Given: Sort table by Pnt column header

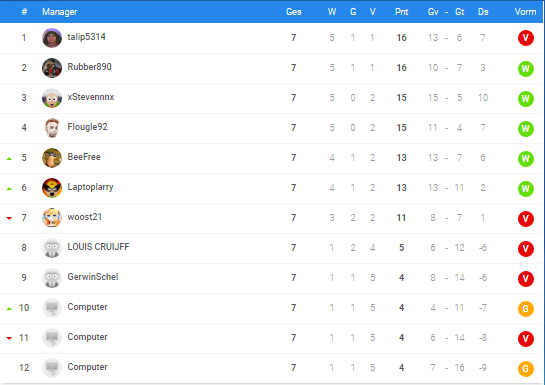Looking at the screenshot, I should click(x=401, y=12).
